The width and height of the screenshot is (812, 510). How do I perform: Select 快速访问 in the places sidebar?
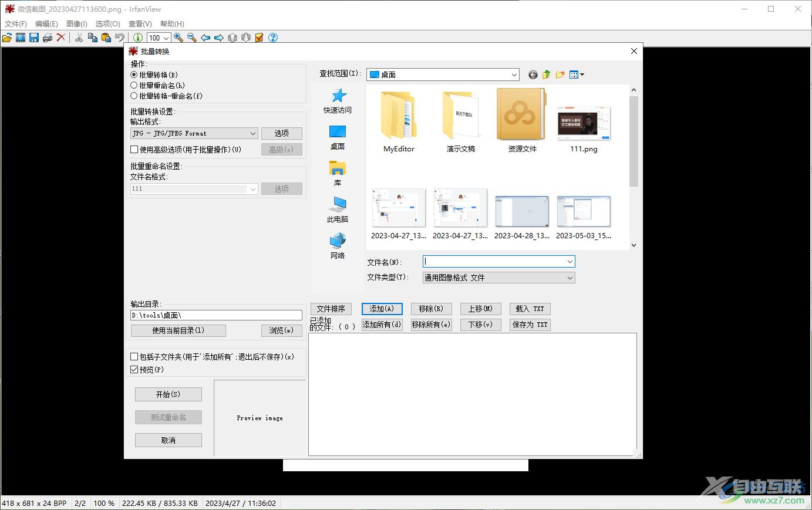tap(338, 101)
